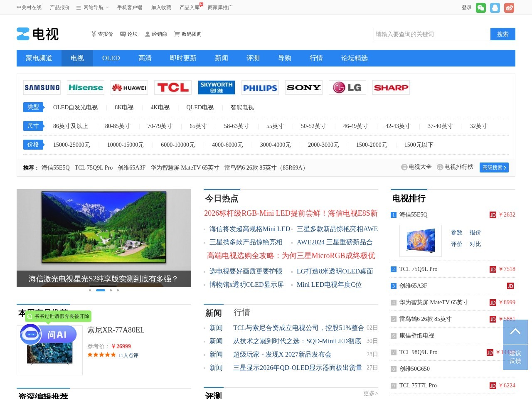Click the back-to-top arrow button
The height and width of the screenshot is (399, 532).
coord(515,332)
